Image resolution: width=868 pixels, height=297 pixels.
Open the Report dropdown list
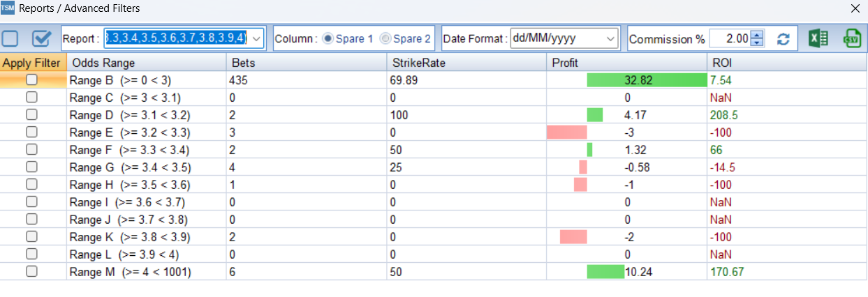(x=256, y=38)
